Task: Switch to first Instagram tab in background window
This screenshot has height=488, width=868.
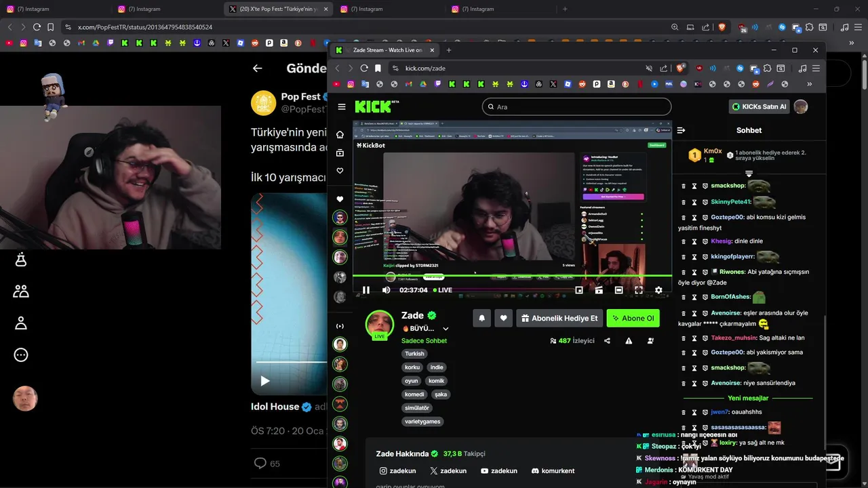Action: pos(54,9)
